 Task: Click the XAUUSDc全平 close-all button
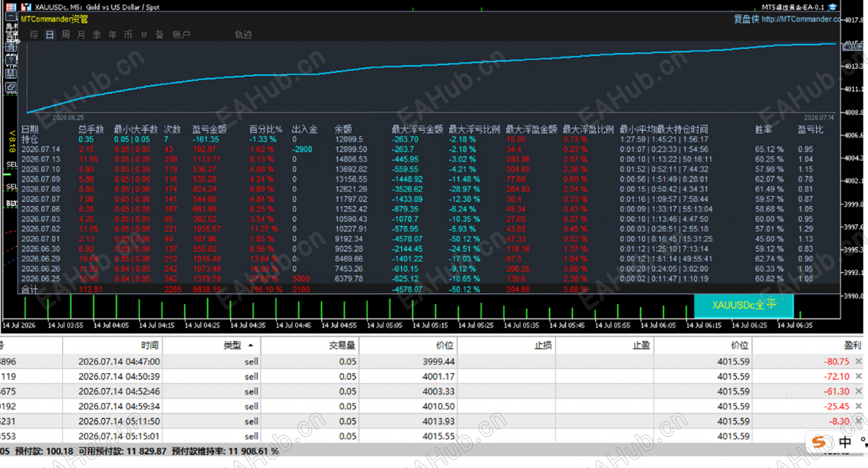[x=743, y=305]
